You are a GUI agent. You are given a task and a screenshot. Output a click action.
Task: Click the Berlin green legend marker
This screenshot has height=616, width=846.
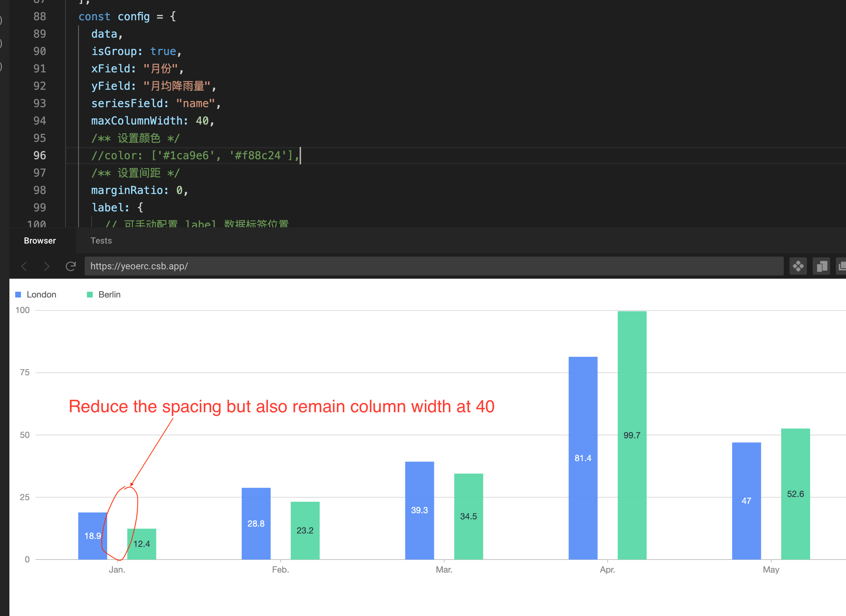(x=89, y=294)
